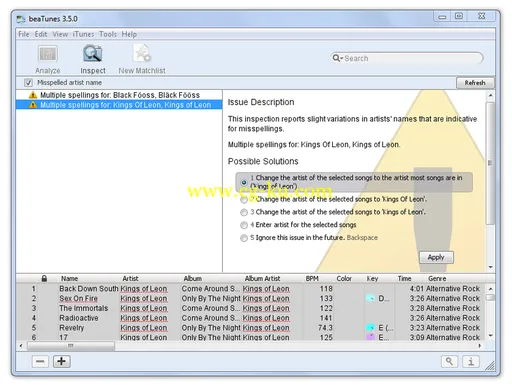
Task: Sort by the Artist column header
Action: [130, 278]
